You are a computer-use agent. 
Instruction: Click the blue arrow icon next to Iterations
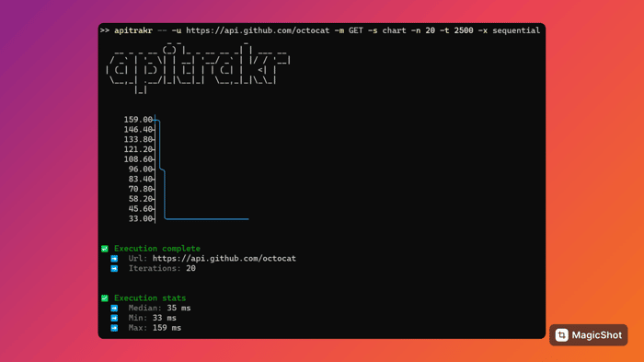click(x=114, y=268)
